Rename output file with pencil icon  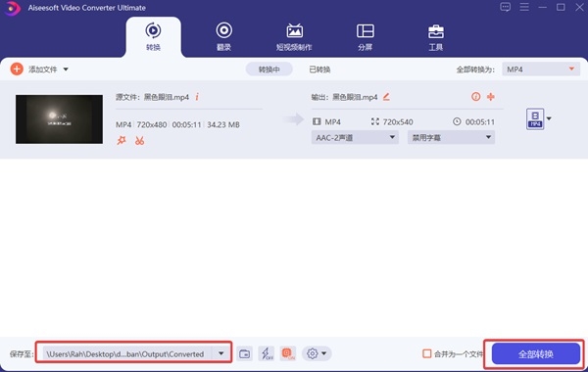click(x=386, y=97)
